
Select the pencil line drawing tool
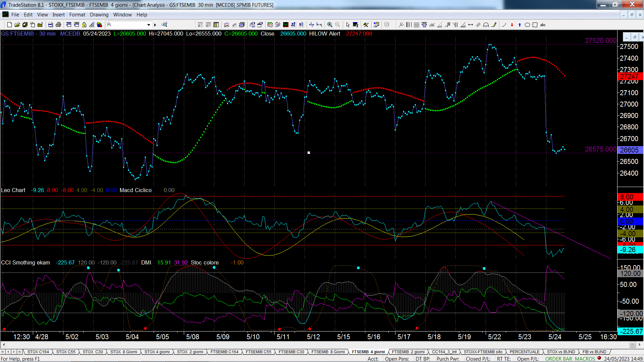[494, 25]
